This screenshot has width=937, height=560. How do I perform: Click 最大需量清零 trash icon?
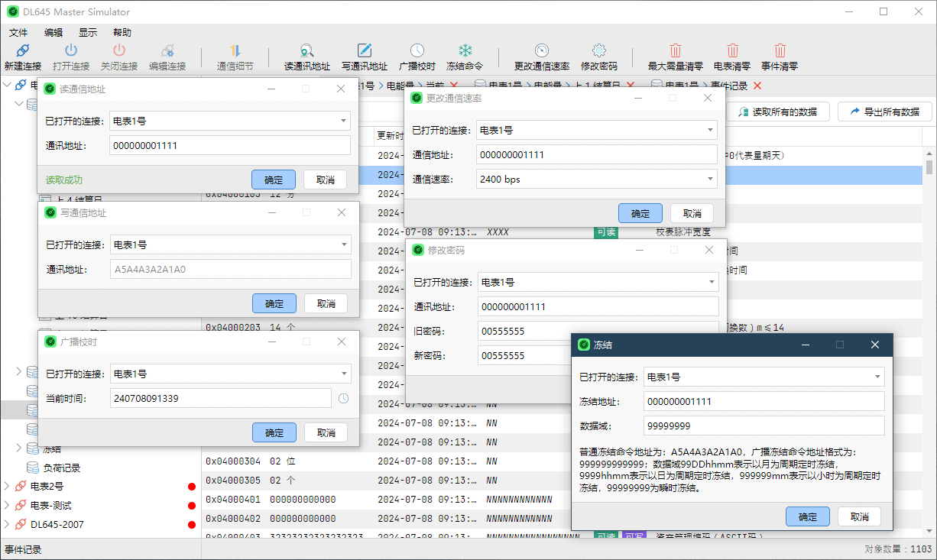click(x=675, y=51)
